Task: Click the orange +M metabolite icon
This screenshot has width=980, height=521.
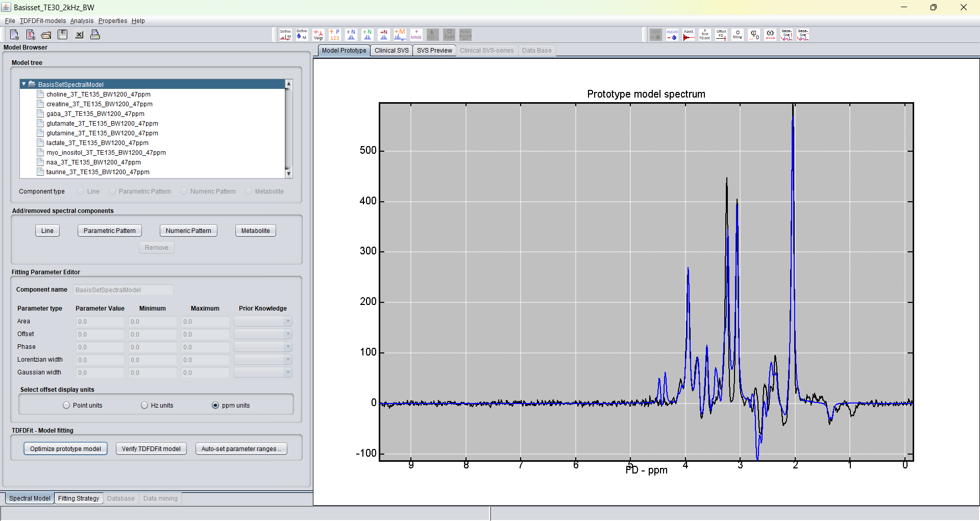Action: (x=400, y=35)
